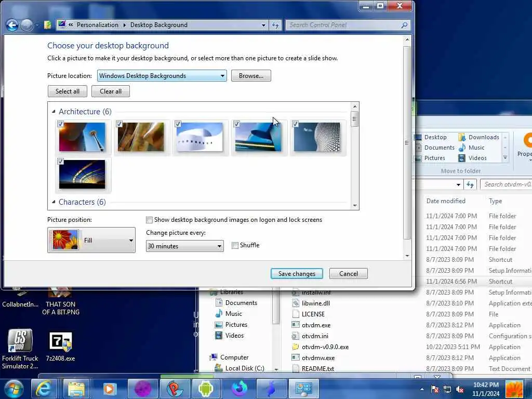
Task: Open Windows Explorer on the taskbar
Action: click(77, 389)
